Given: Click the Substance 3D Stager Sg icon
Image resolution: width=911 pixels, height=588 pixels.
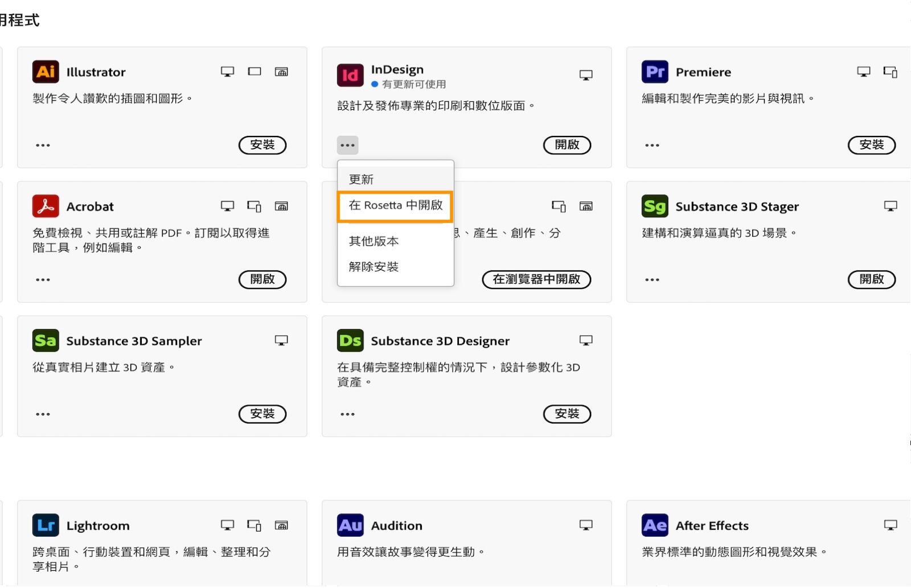Looking at the screenshot, I should pyautogui.click(x=655, y=206).
